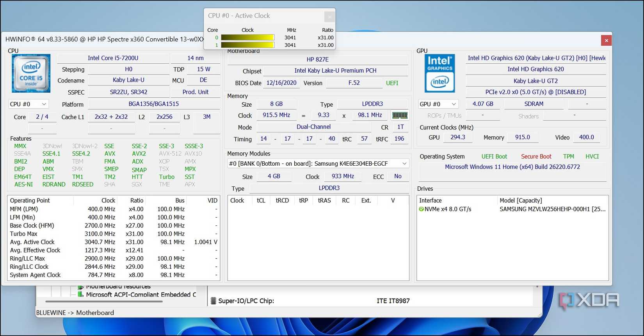
Task: Click the Core 0 clock bar
Action: coord(247,38)
